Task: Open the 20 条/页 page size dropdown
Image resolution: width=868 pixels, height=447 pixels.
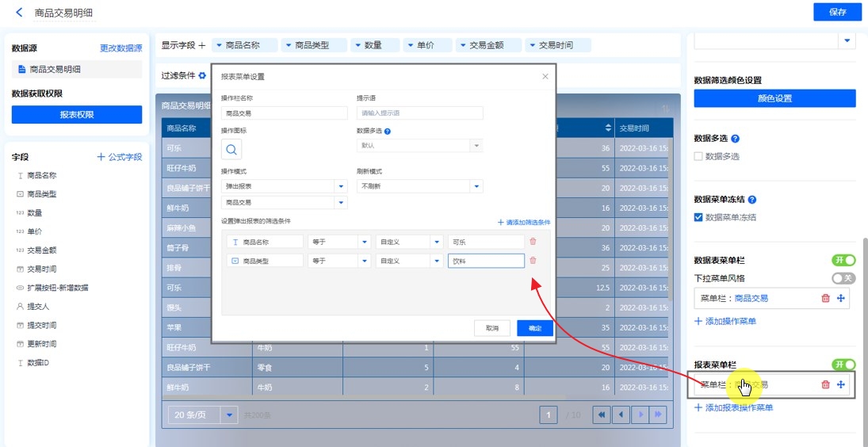Action: (x=229, y=415)
